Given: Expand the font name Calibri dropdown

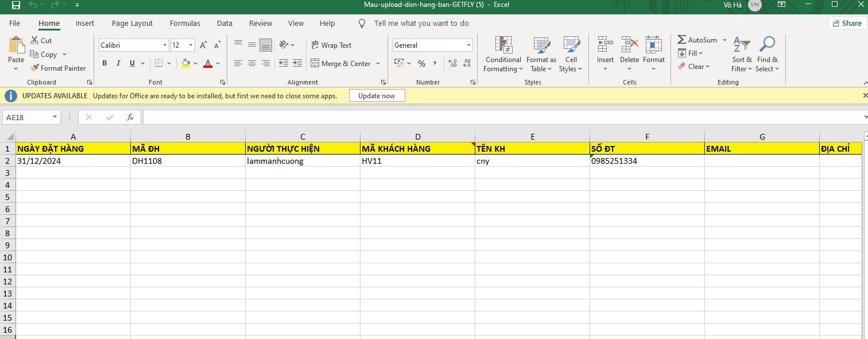Looking at the screenshot, I should pyautogui.click(x=165, y=45).
